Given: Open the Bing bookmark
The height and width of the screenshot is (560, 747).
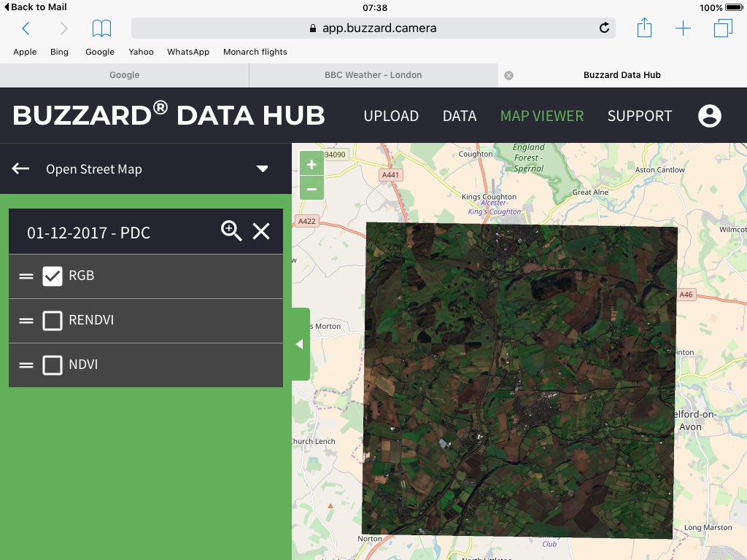Looking at the screenshot, I should (59, 52).
